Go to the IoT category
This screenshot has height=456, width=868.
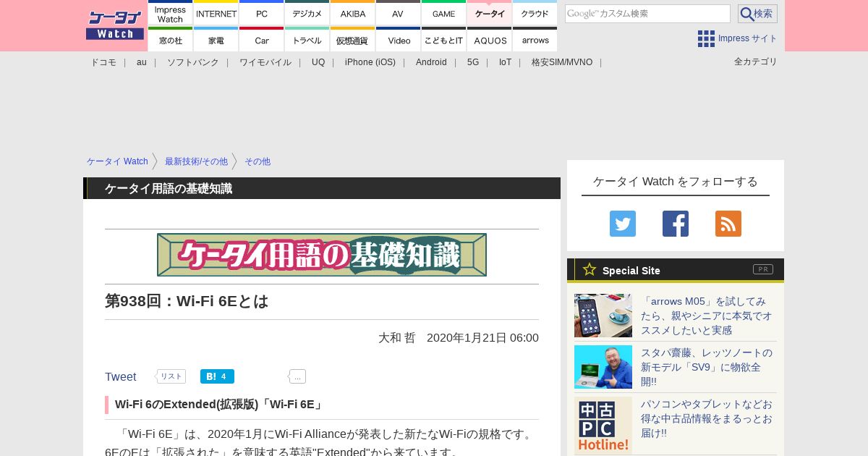point(505,62)
